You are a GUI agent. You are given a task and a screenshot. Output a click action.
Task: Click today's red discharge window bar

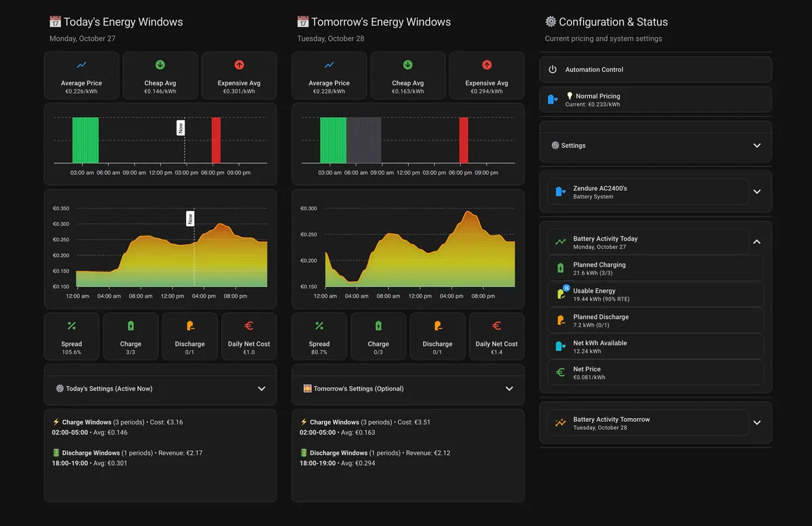[x=216, y=140]
